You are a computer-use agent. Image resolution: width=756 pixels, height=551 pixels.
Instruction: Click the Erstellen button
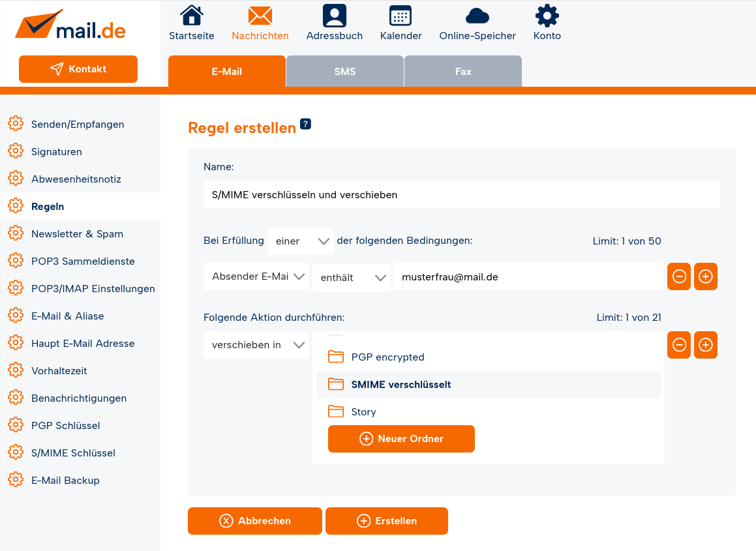387,521
